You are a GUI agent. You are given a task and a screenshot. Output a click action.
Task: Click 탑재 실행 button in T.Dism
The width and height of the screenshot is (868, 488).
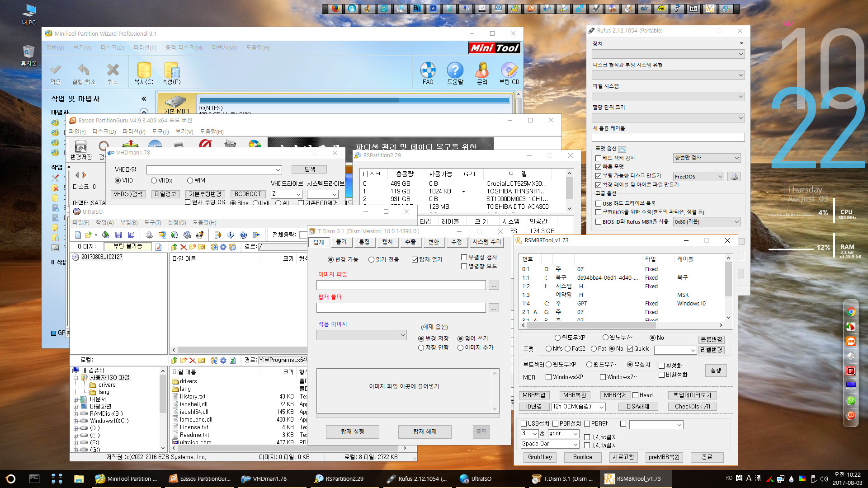coord(352,432)
